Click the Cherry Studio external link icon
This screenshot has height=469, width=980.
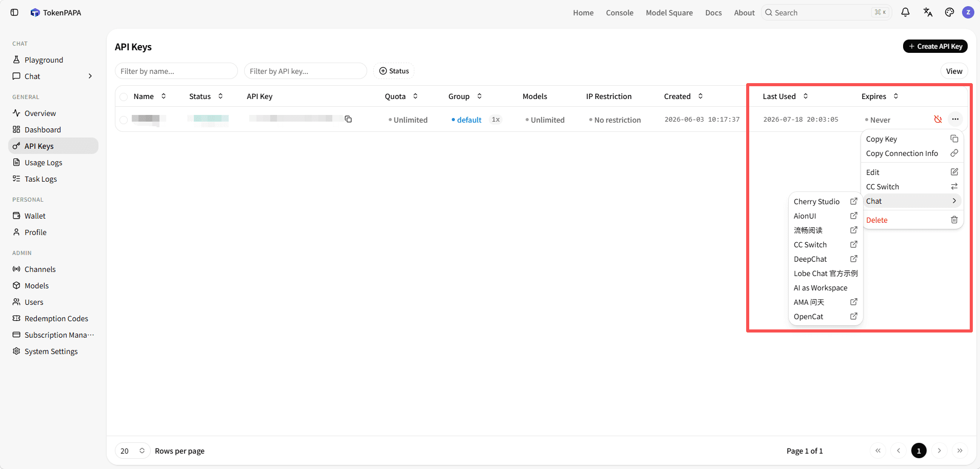(x=854, y=201)
